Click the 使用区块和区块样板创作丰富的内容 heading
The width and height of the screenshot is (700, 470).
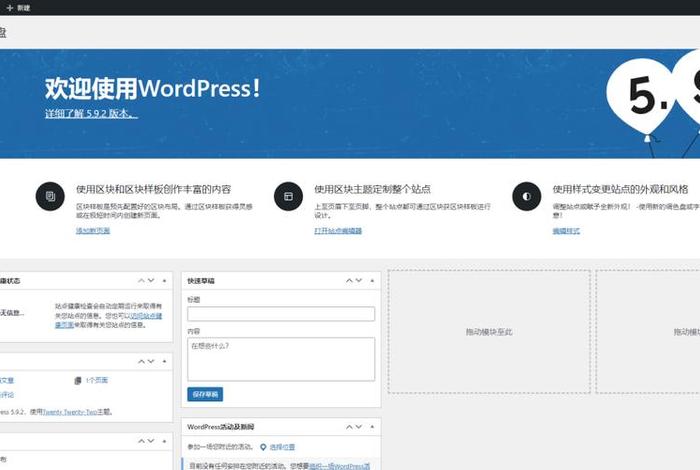pos(154,189)
